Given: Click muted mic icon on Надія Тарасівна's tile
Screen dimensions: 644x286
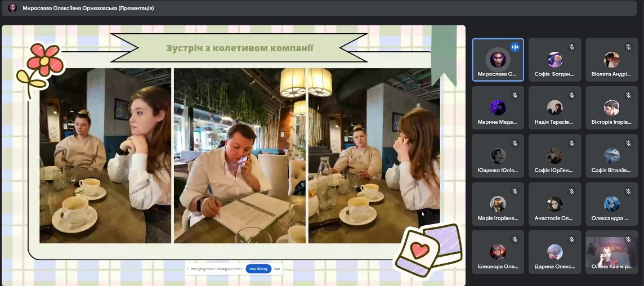Looking at the screenshot, I should [x=571, y=96].
